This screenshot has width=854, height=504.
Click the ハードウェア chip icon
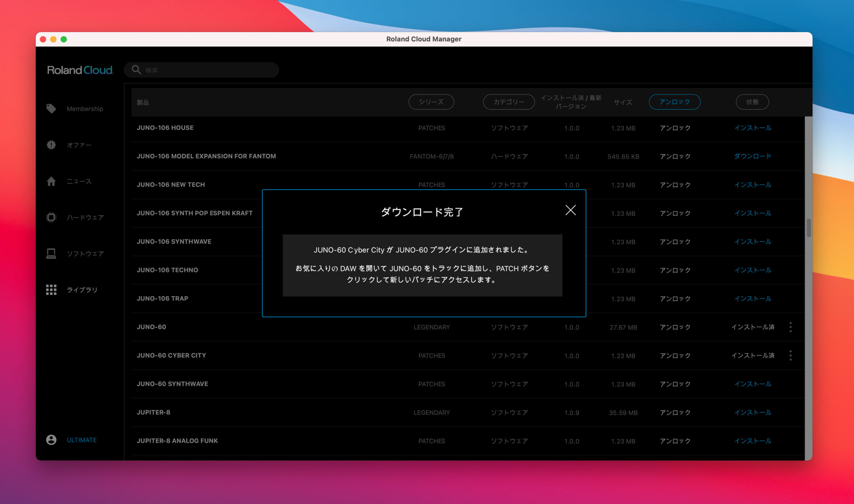pos(51,217)
